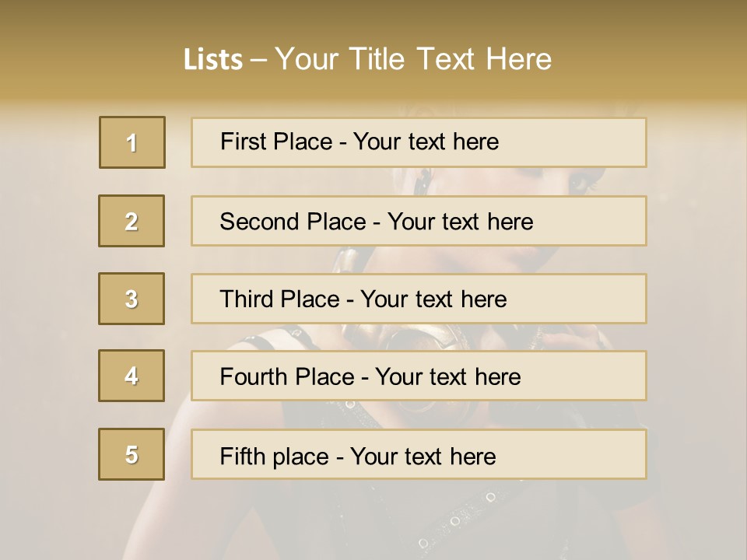The width and height of the screenshot is (747, 560).
Task: Select the number 2 box
Action: (132, 221)
